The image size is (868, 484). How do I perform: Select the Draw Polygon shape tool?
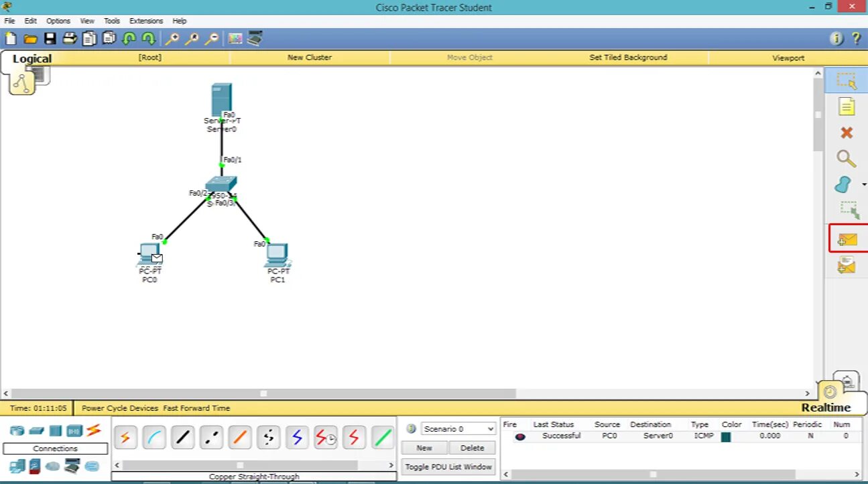click(x=843, y=184)
